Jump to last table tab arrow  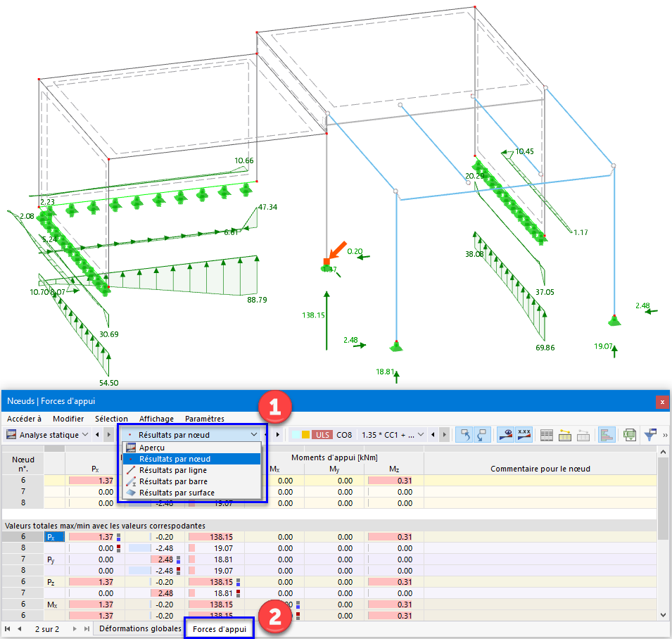pos(87,628)
